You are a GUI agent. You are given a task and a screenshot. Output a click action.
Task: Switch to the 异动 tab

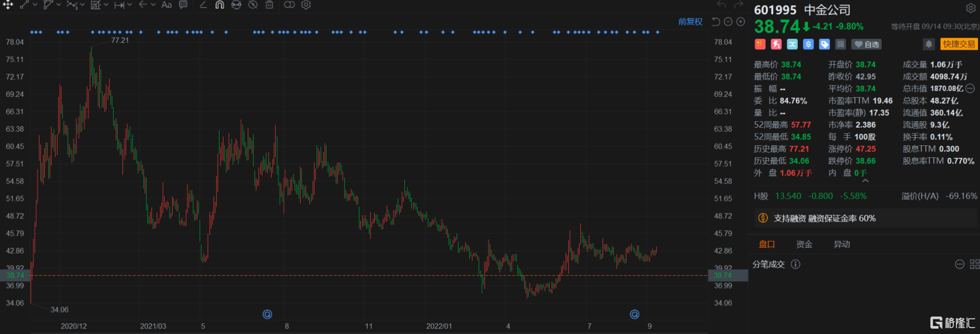842,244
